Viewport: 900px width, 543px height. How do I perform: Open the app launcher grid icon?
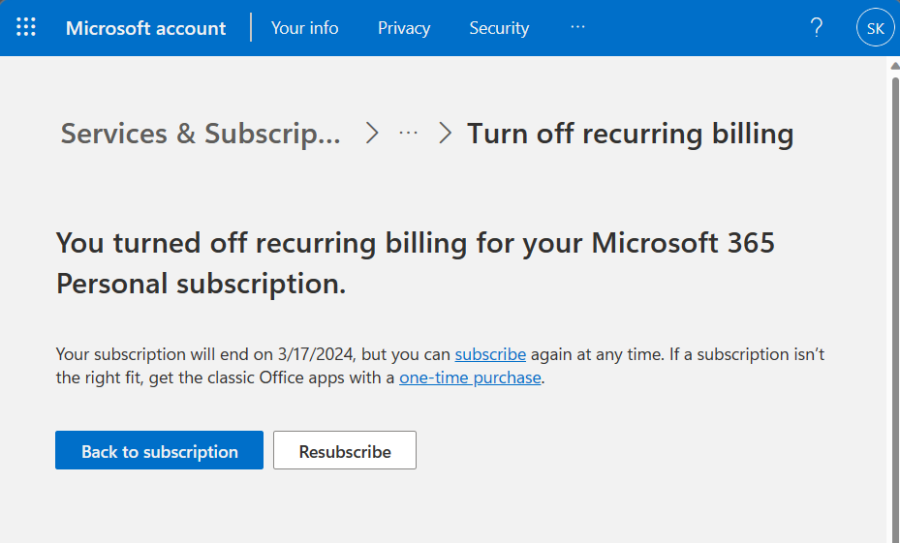[x=26, y=27]
